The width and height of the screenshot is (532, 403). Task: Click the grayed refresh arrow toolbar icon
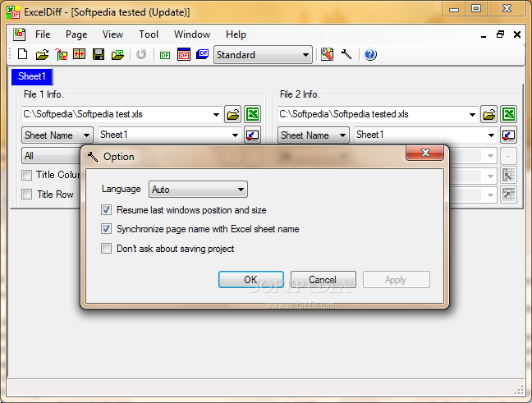[x=141, y=54]
